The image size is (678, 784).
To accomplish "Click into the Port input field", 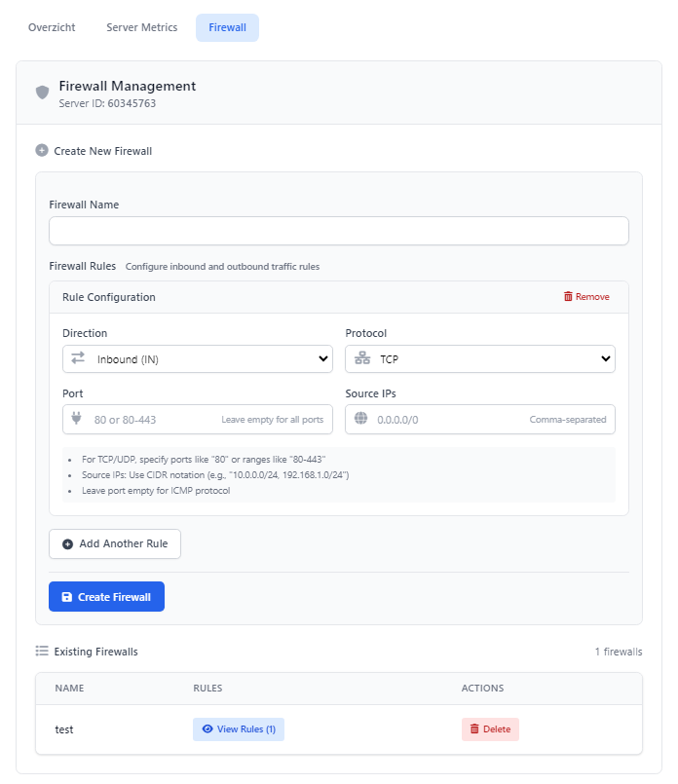I will [x=198, y=420].
